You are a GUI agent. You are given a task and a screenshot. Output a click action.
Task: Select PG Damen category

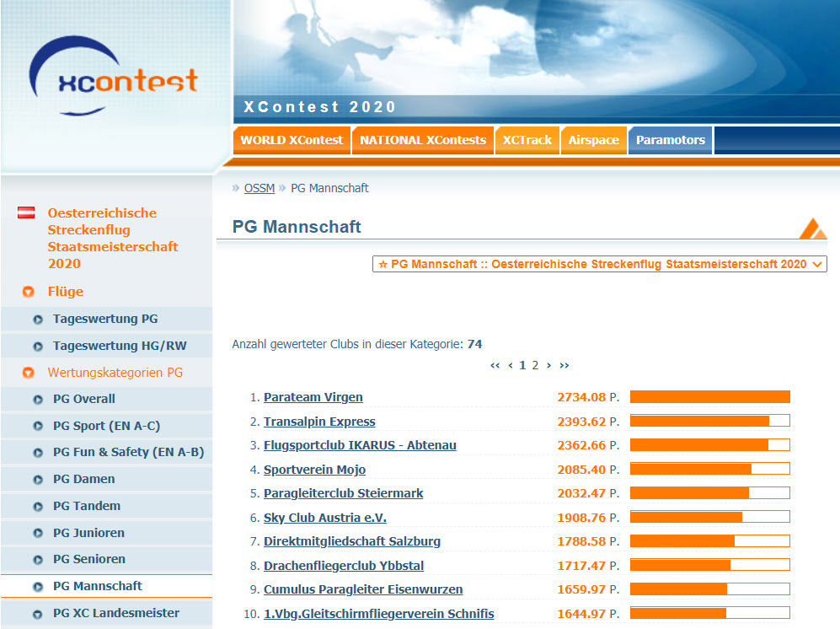click(84, 479)
